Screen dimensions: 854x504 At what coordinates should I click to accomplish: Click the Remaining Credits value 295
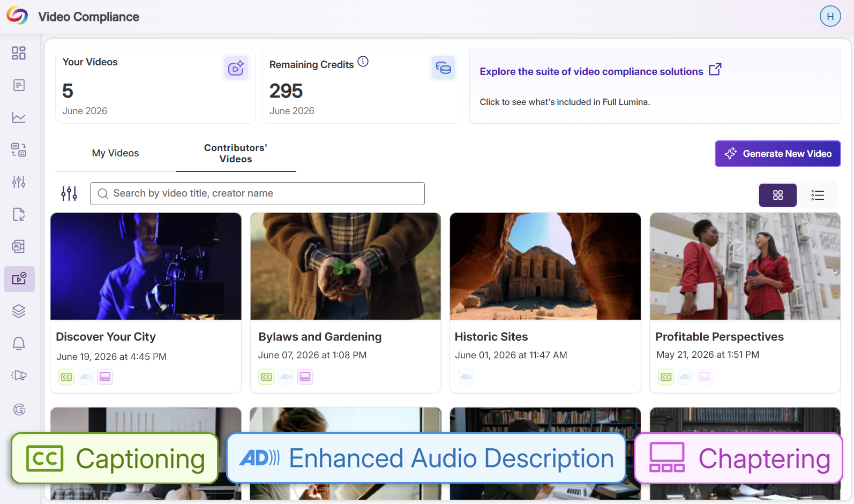pyautogui.click(x=286, y=91)
